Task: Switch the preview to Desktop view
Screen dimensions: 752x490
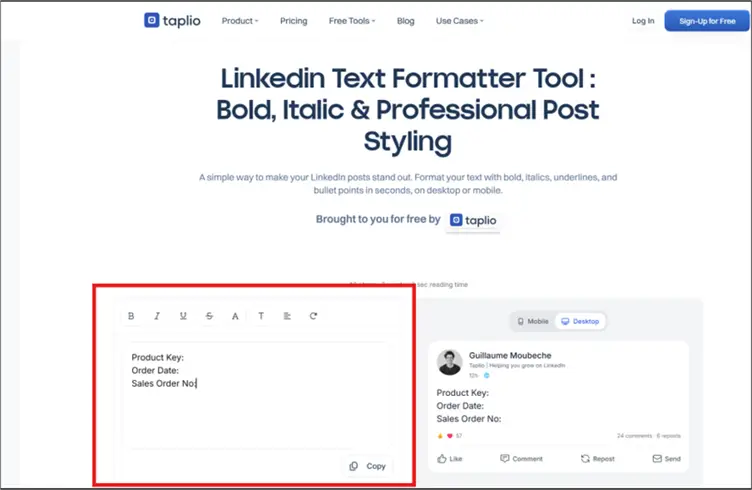Action: point(580,321)
